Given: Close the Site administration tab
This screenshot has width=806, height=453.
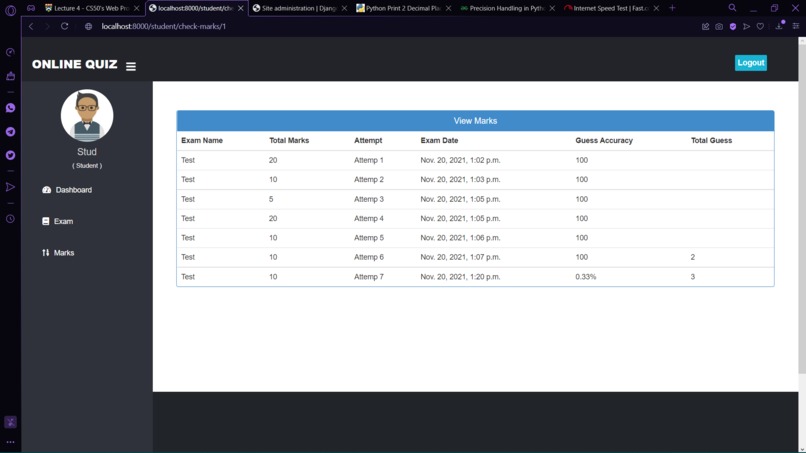Looking at the screenshot, I should click(x=344, y=8).
